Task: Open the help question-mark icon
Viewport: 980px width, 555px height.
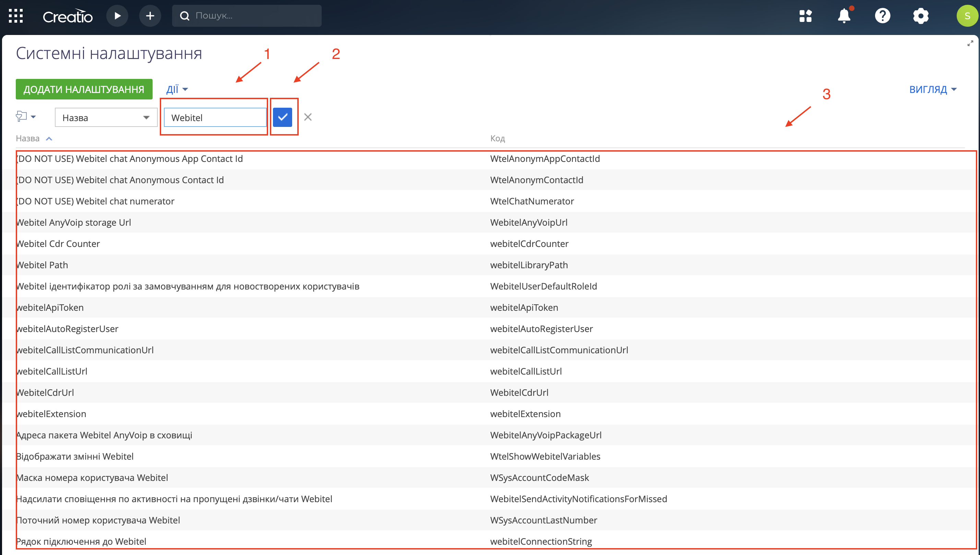Action: pyautogui.click(x=883, y=16)
